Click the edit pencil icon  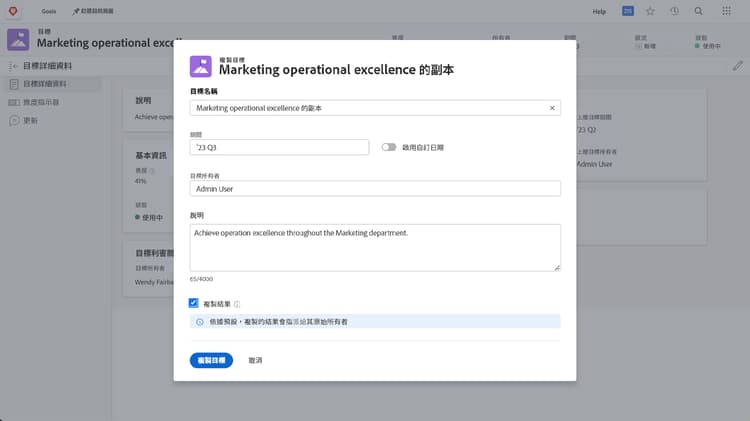click(x=738, y=66)
